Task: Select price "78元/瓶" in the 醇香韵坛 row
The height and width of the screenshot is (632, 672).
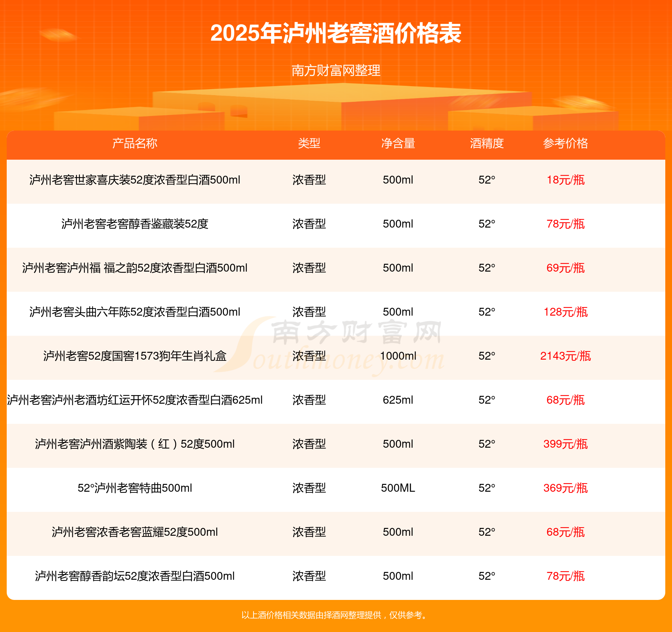Action: [x=566, y=576]
